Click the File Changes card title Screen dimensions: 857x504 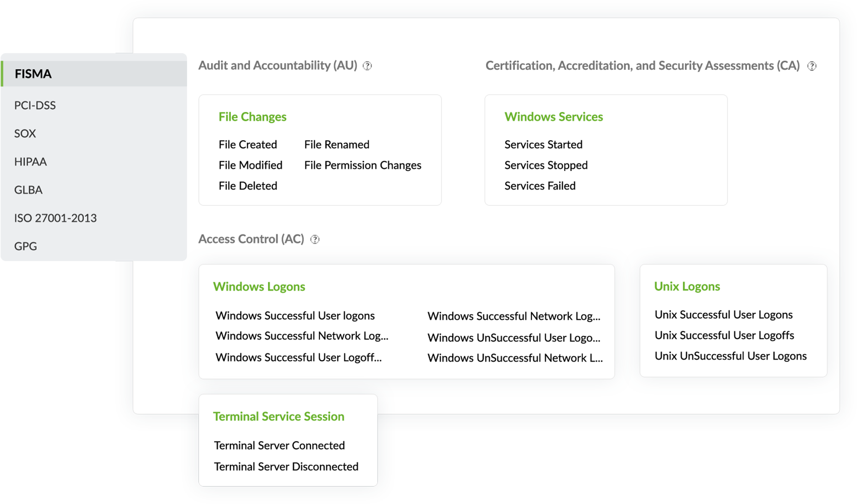(252, 117)
